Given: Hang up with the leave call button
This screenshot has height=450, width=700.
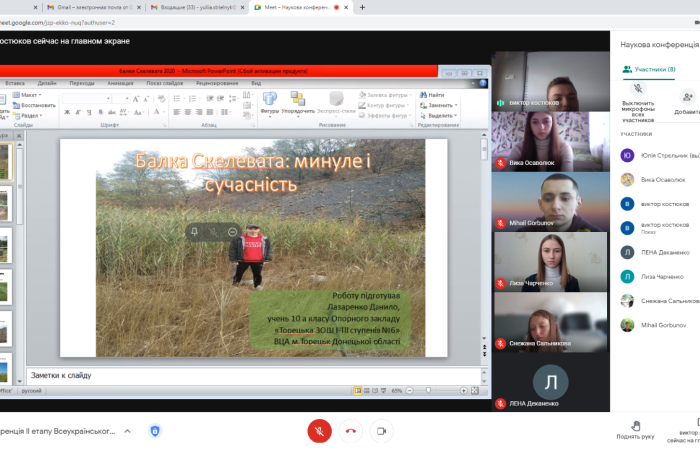Looking at the screenshot, I should click(x=350, y=431).
